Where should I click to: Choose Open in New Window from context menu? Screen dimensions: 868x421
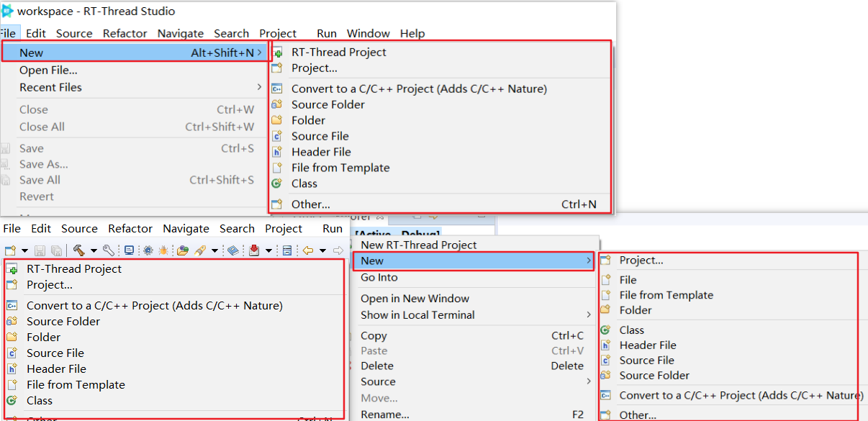(x=415, y=299)
